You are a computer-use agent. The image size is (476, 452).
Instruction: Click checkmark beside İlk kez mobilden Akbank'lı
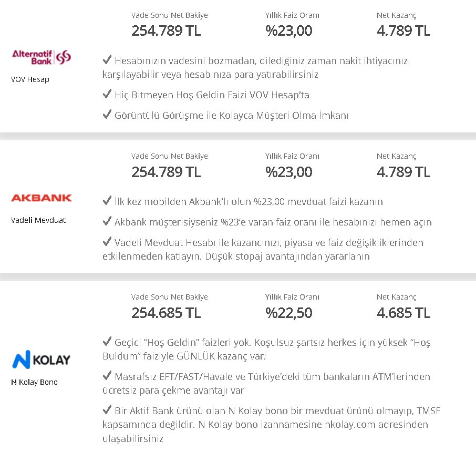[107, 200]
